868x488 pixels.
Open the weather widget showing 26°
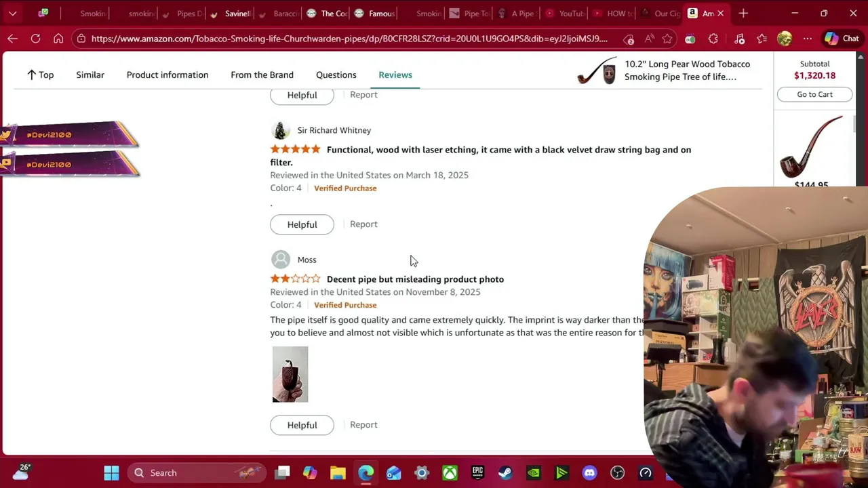[20, 472]
